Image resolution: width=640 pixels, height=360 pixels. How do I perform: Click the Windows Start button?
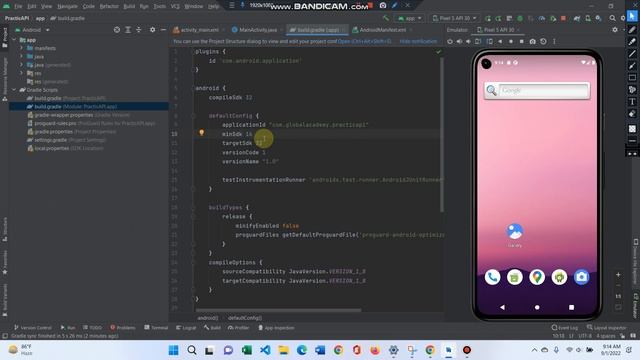coord(173,350)
